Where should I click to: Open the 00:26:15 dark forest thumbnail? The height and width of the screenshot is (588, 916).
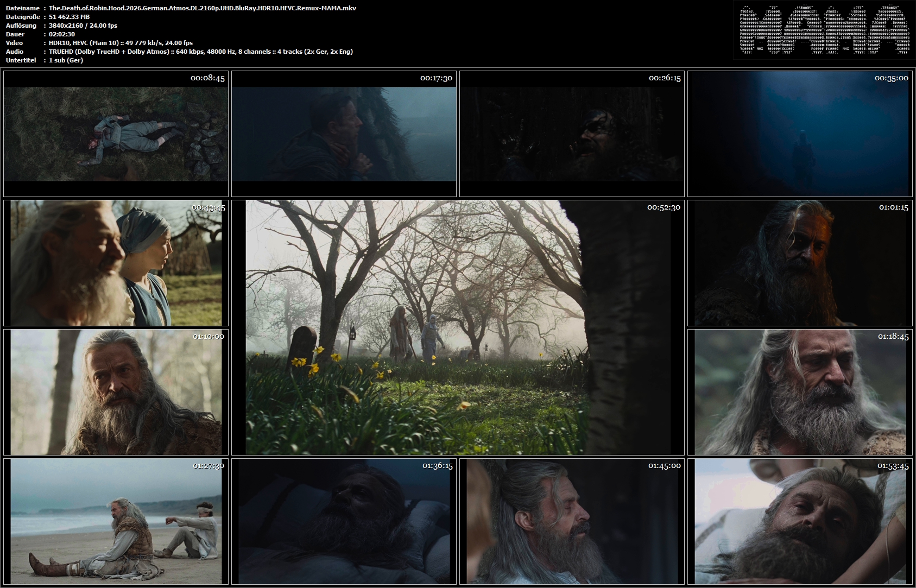pos(572,134)
